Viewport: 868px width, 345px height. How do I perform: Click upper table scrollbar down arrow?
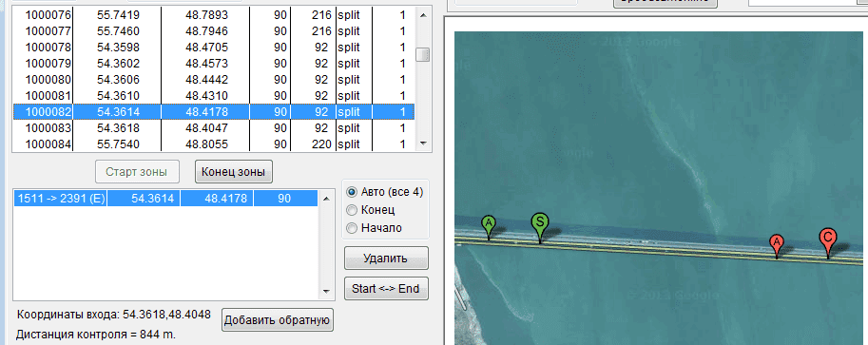pos(423,143)
